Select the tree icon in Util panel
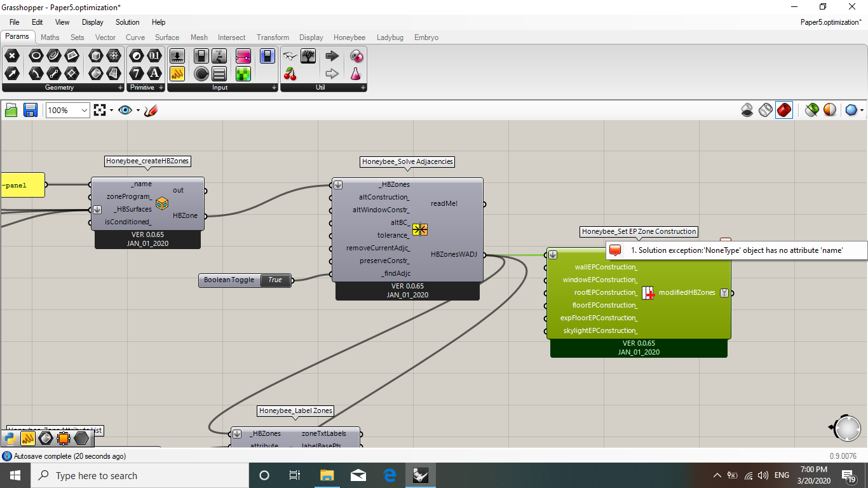The height and width of the screenshot is (488, 868). (x=308, y=56)
